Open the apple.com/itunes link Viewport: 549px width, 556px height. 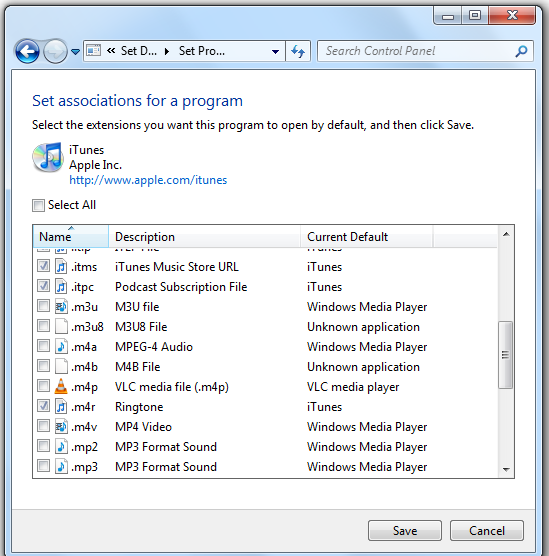[148, 180]
